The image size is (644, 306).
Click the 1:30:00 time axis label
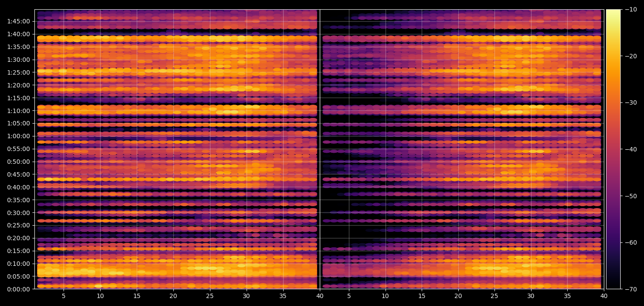(x=19, y=60)
